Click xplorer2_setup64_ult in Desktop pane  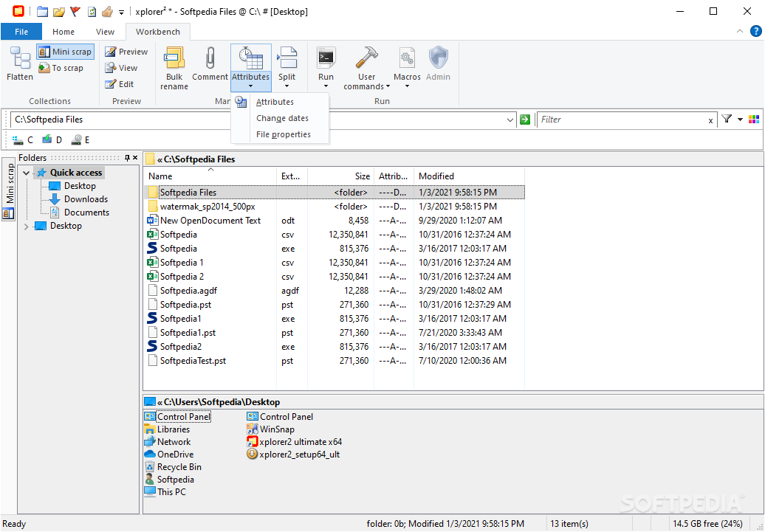click(x=293, y=455)
